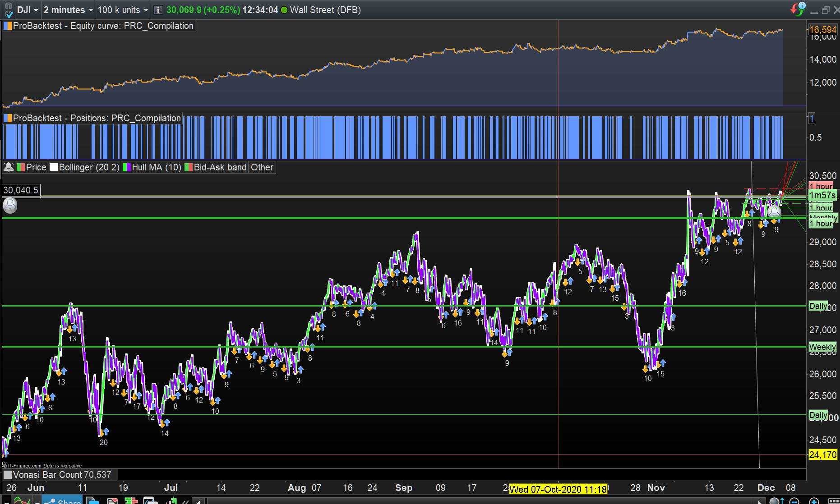The height and width of the screenshot is (504, 840).
Task: Close the chart window
Action: tap(836, 10)
